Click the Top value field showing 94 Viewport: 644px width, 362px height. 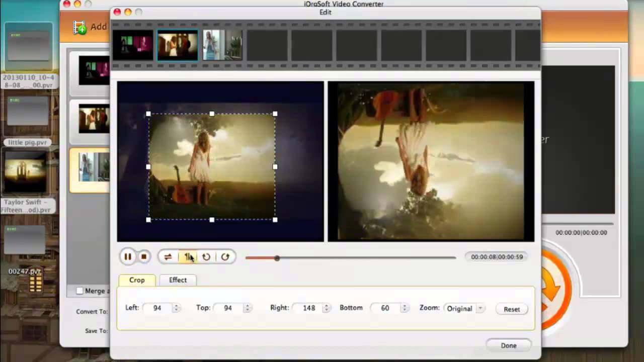tap(228, 308)
